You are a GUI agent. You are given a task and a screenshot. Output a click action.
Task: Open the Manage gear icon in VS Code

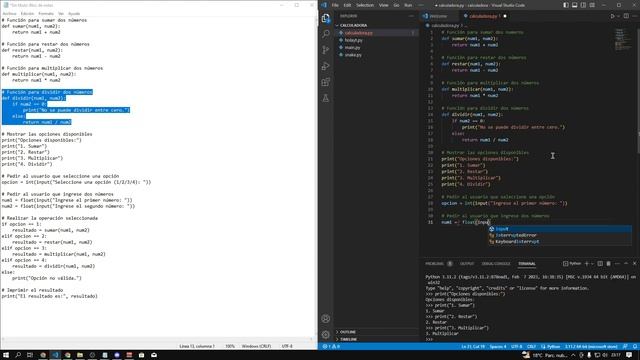[x=326, y=335]
